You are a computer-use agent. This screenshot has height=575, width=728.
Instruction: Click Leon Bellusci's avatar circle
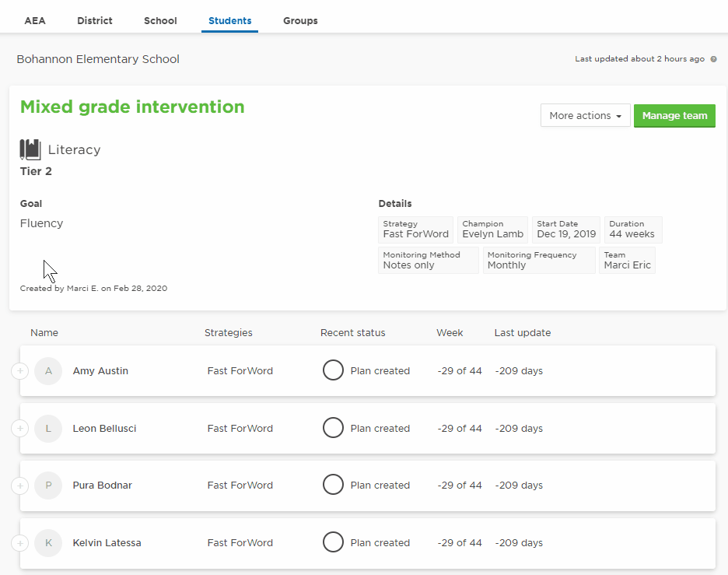click(48, 428)
